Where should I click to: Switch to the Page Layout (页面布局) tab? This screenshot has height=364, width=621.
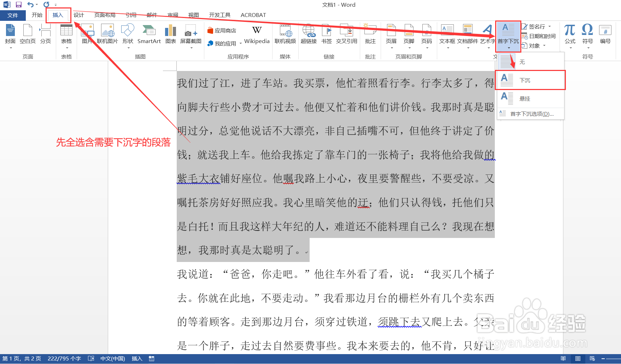click(x=105, y=15)
